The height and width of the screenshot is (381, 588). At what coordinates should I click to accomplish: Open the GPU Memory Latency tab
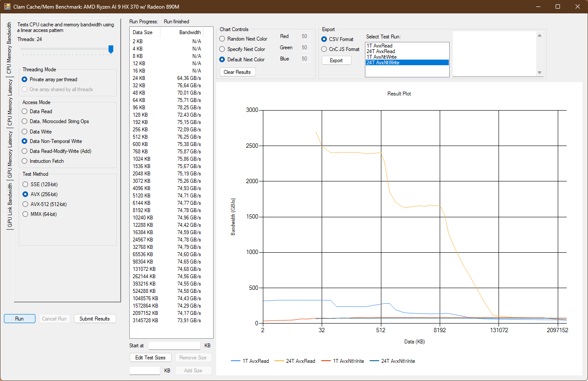(10, 155)
